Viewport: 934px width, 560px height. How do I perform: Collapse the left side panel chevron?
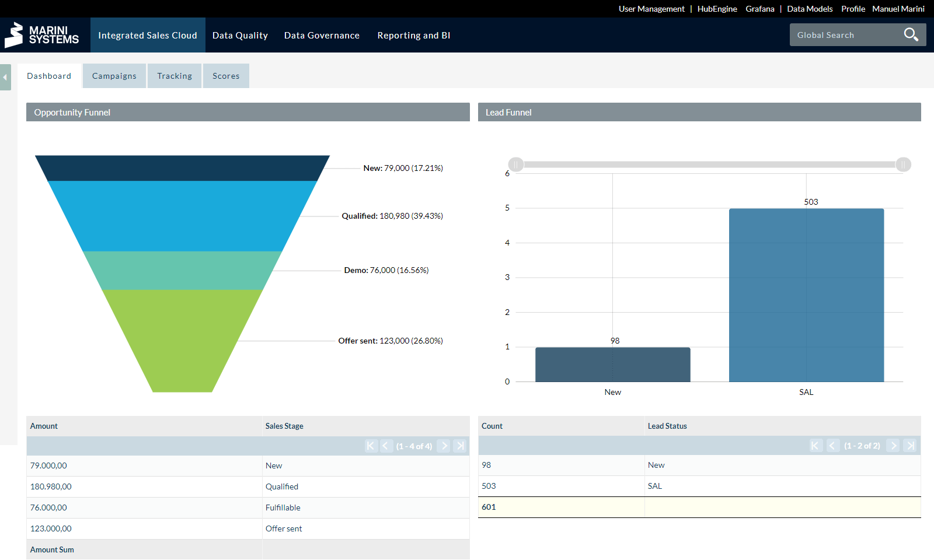5,77
